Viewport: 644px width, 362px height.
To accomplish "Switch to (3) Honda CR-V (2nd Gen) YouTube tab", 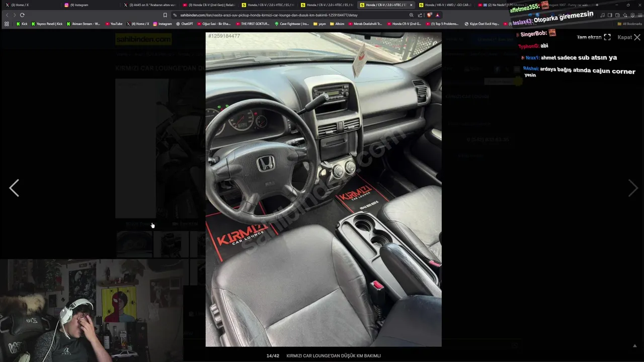I will click(208, 5).
